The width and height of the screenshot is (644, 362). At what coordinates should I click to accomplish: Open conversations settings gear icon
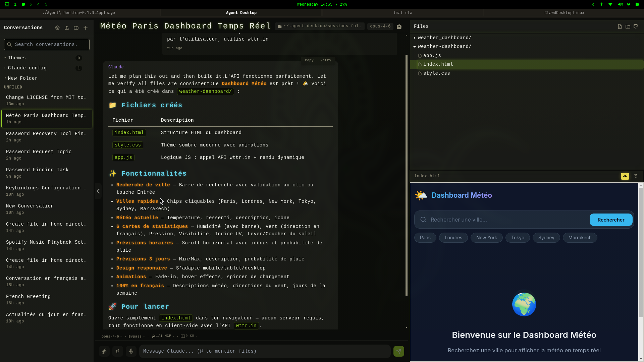click(57, 28)
